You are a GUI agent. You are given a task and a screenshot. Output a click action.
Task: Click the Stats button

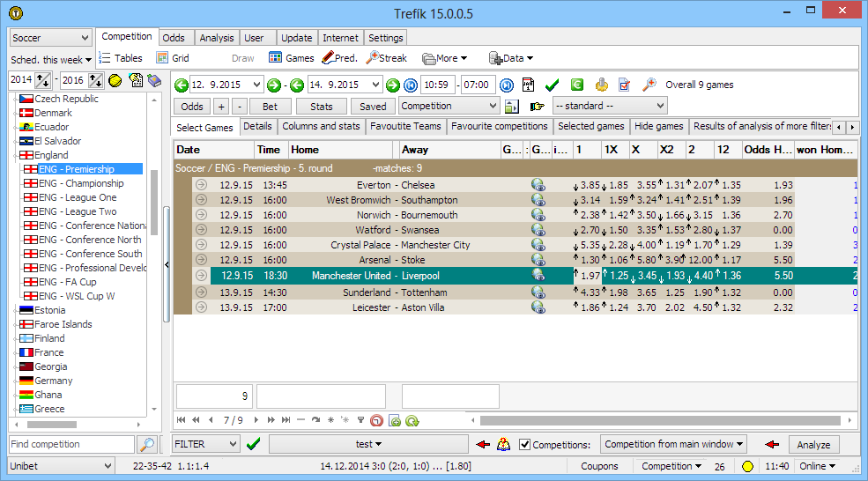[x=321, y=107]
